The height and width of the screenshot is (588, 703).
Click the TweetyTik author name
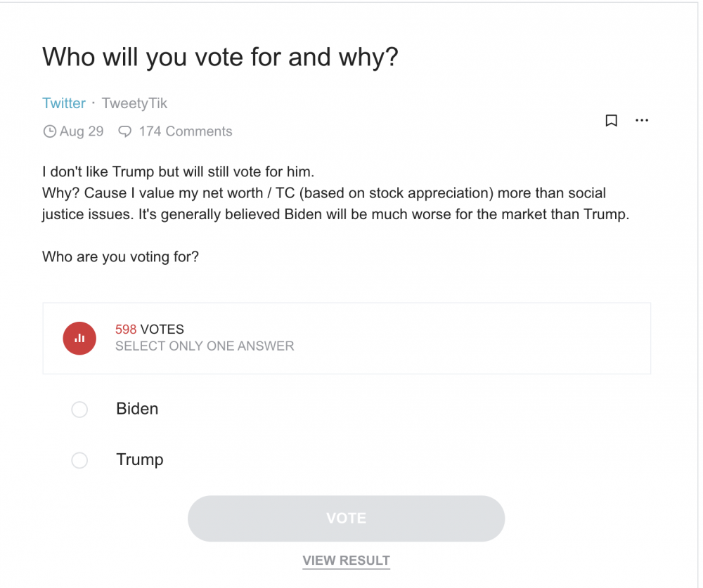click(134, 103)
